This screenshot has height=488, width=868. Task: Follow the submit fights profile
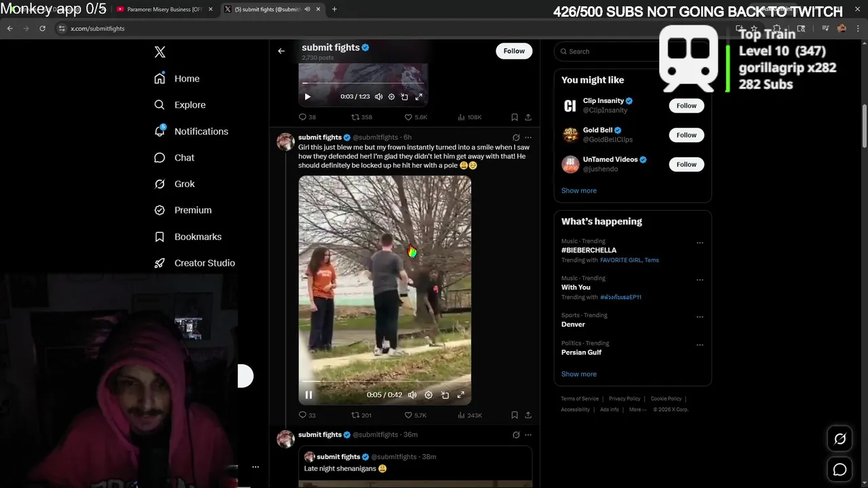pos(514,51)
